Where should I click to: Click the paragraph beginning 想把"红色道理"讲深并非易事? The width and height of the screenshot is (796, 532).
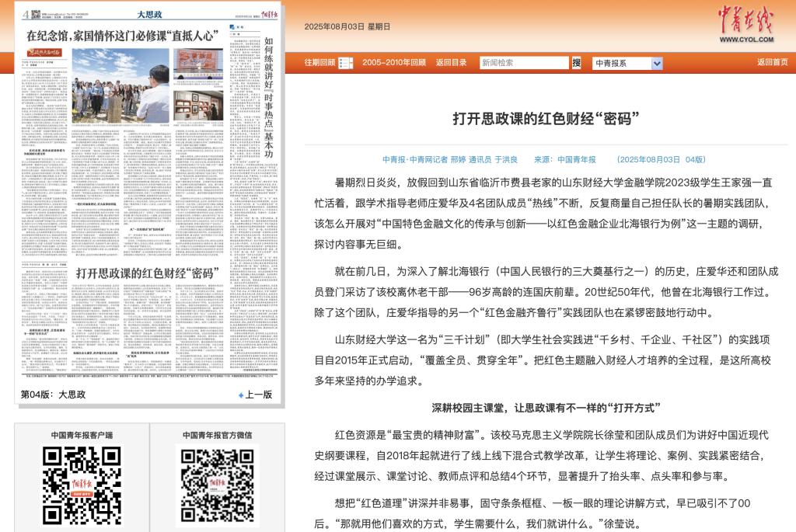532,513
